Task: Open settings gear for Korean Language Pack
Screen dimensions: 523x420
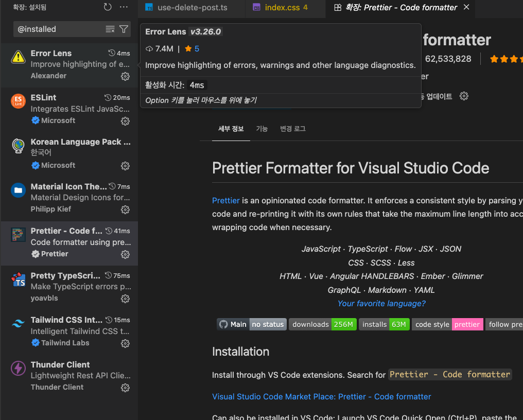Action: [x=125, y=166]
